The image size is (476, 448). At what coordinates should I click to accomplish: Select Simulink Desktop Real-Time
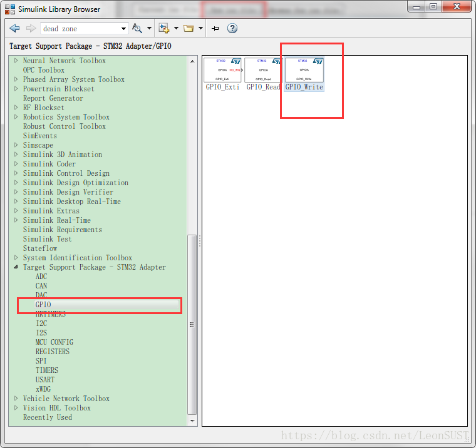click(x=72, y=201)
